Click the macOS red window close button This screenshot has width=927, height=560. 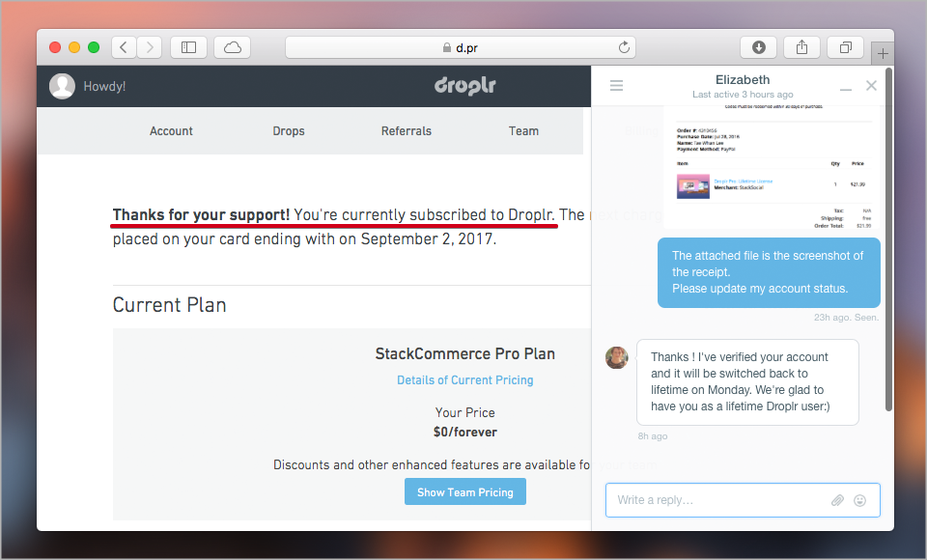(x=55, y=47)
